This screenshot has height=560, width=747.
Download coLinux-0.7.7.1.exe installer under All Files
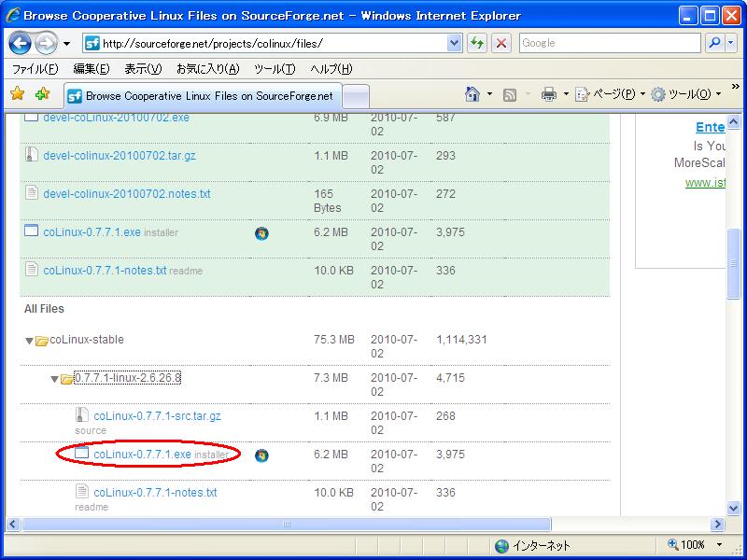pyautogui.click(x=142, y=455)
